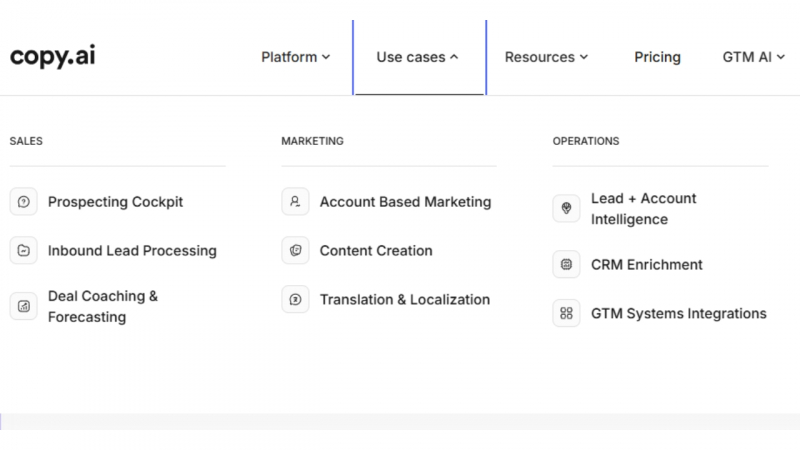The width and height of the screenshot is (800, 450).
Task: Collapse the Use cases dropdown
Action: [417, 57]
